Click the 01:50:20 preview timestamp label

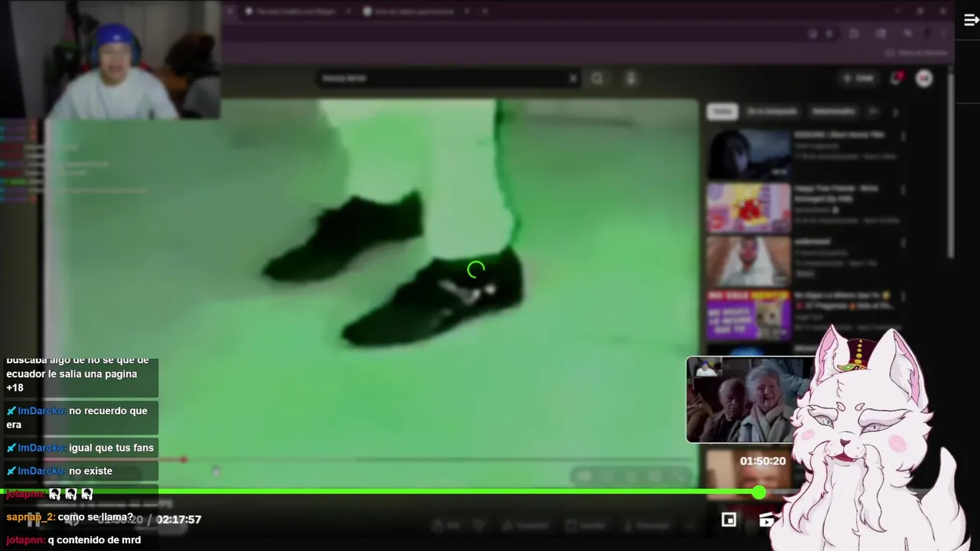point(763,461)
